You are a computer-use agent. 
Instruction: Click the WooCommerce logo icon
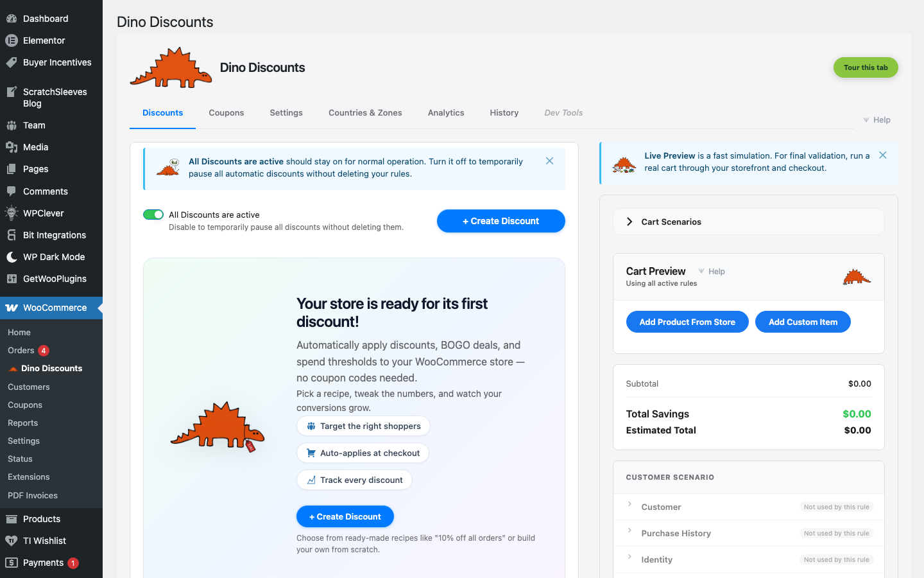[12, 308]
